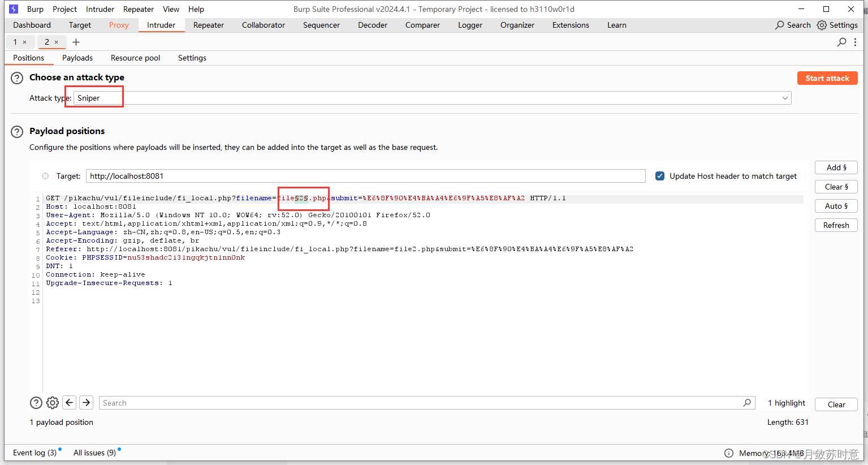Viewport: 868px width, 465px height.
Task: Switch to the Organizer tab
Action: point(517,25)
